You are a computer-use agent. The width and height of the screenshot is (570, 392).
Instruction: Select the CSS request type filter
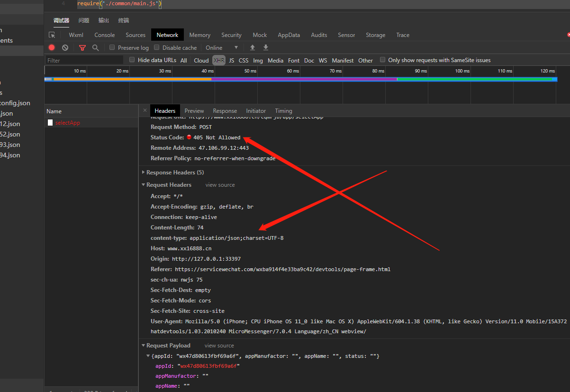pos(244,60)
